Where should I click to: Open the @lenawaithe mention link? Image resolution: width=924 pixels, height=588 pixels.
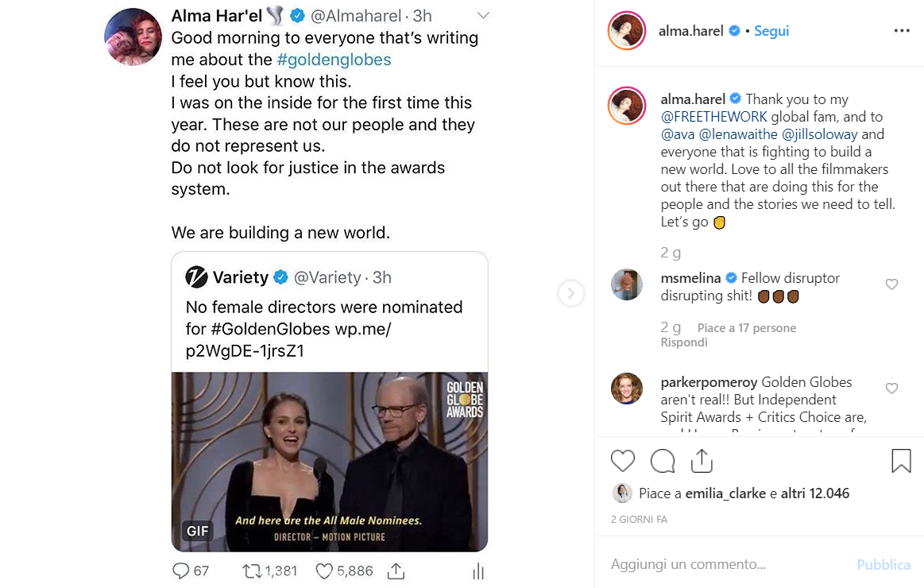[738, 134]
